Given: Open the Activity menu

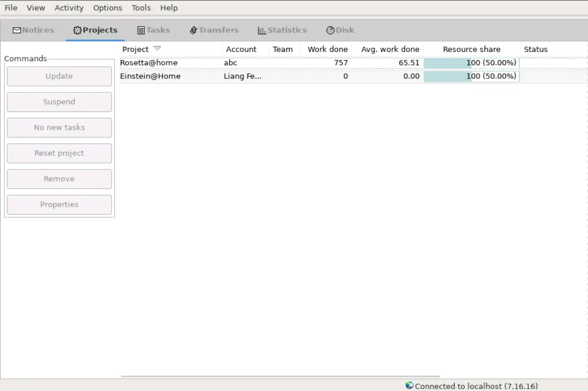Looking at the screenshot, I should pyautogui.click(x=69, y=8).
